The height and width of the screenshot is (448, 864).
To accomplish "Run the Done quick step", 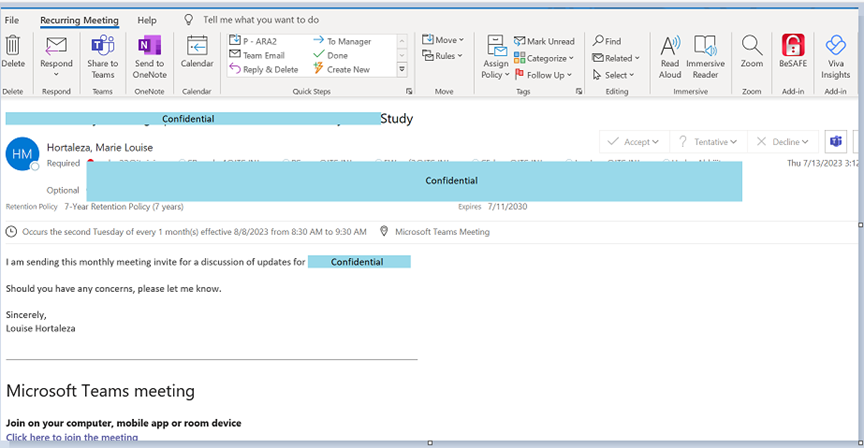I will click(x=330, y=55).
